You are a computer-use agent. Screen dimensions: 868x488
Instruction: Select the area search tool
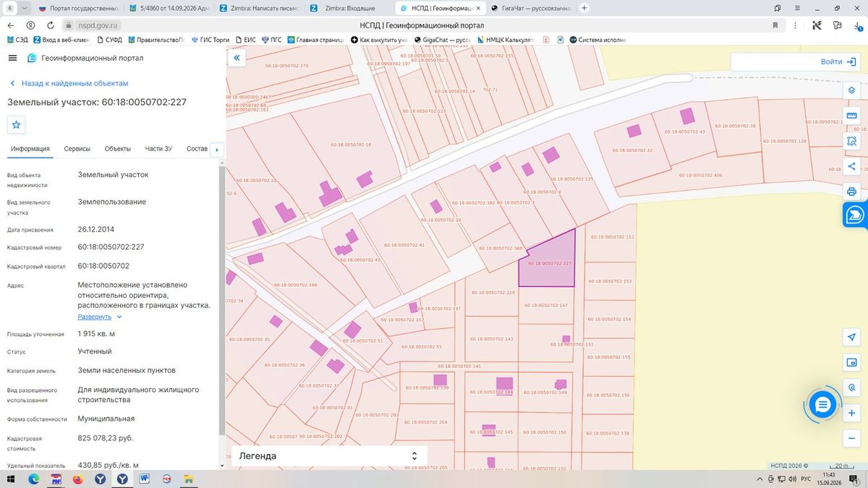[x=851, y=141]
